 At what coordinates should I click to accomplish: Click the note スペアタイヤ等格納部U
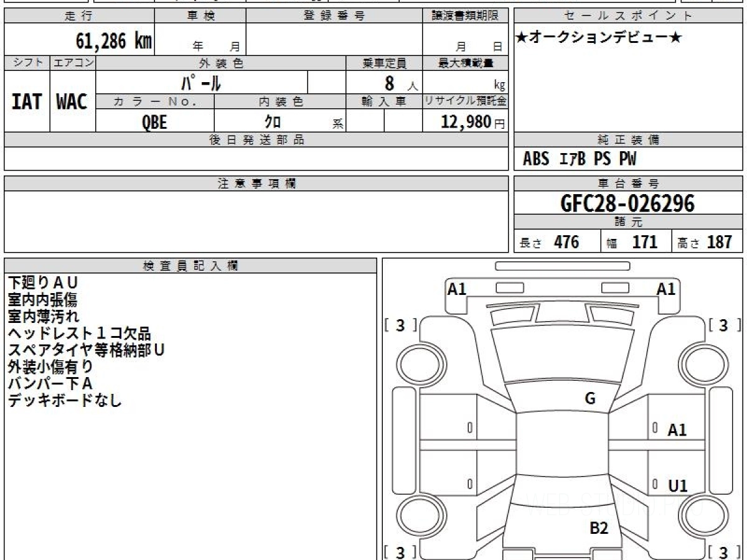pos(87,350)
